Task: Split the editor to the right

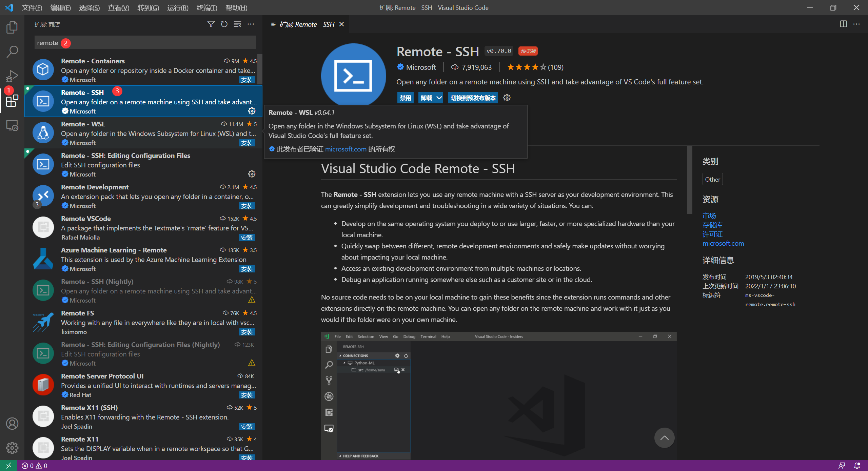Action: pyautogui.click(x=843, y=24)
